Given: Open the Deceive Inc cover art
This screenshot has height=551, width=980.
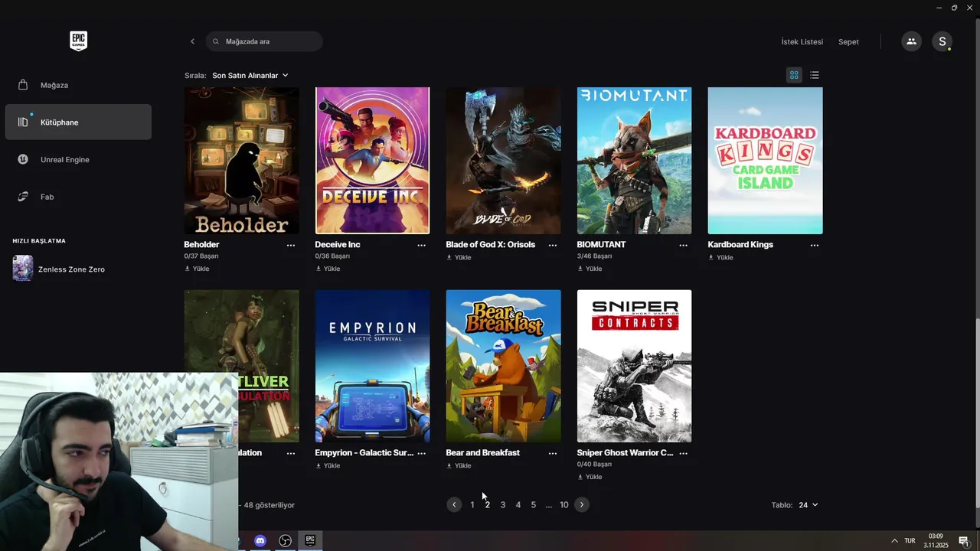Looking at the screenshot, I should pyautogui.click(x=372, y=160).
